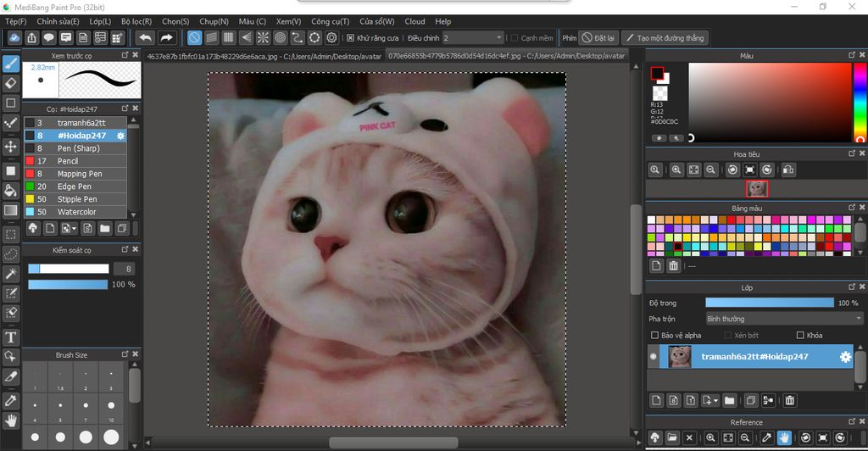Enable the concentric circle snap guide

click(x=280, y=37)
